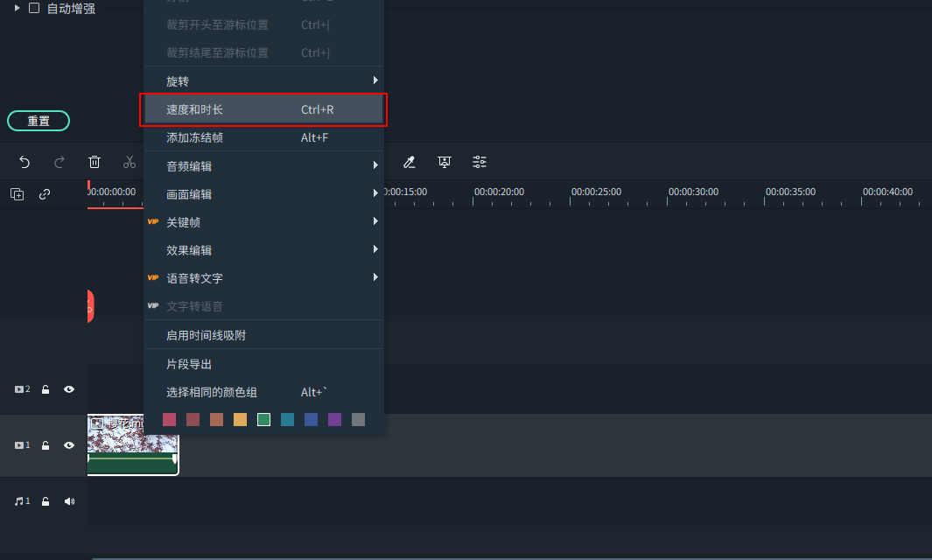Hide video track 2 with eye icon

pos(69,389)
